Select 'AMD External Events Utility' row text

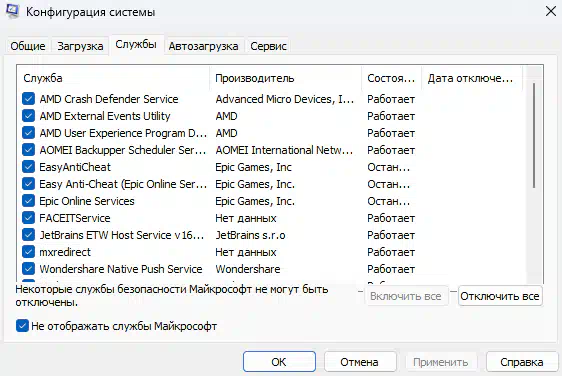point(105,116)
